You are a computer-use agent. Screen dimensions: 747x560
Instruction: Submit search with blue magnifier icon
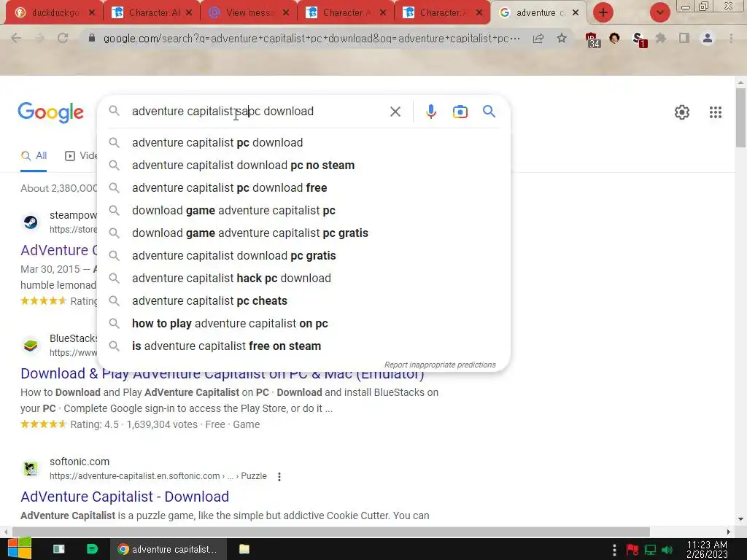(x=489, y=112)
